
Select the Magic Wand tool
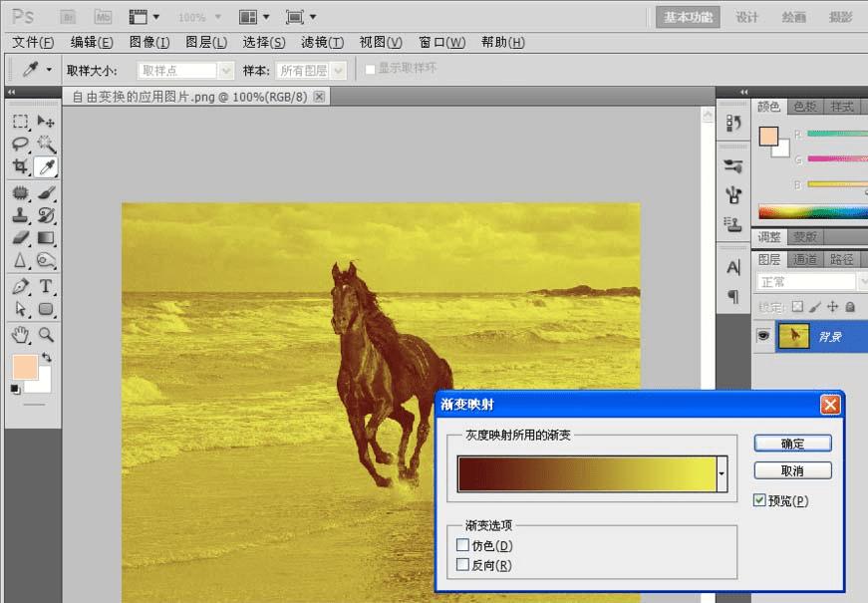point(46,144)
